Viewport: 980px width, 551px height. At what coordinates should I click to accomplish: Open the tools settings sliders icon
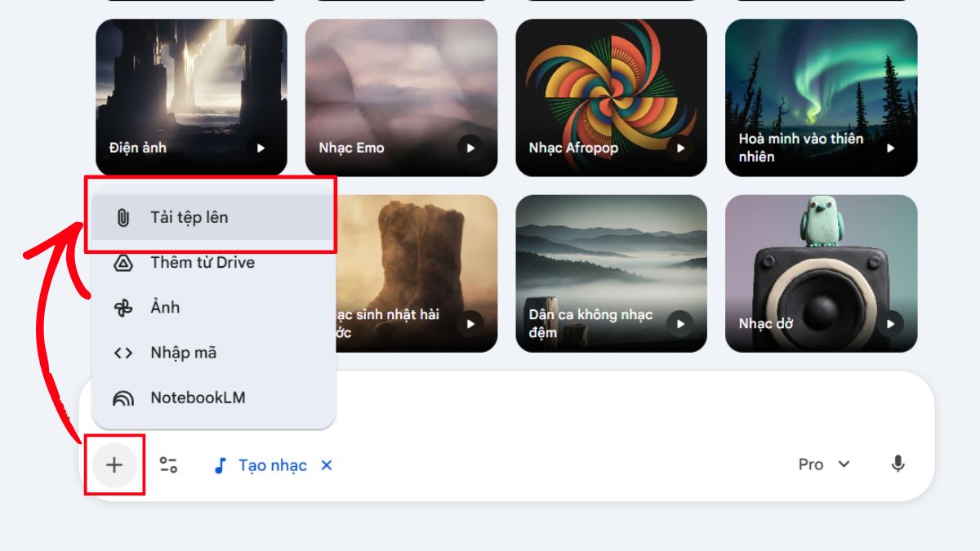pos(168,465)
